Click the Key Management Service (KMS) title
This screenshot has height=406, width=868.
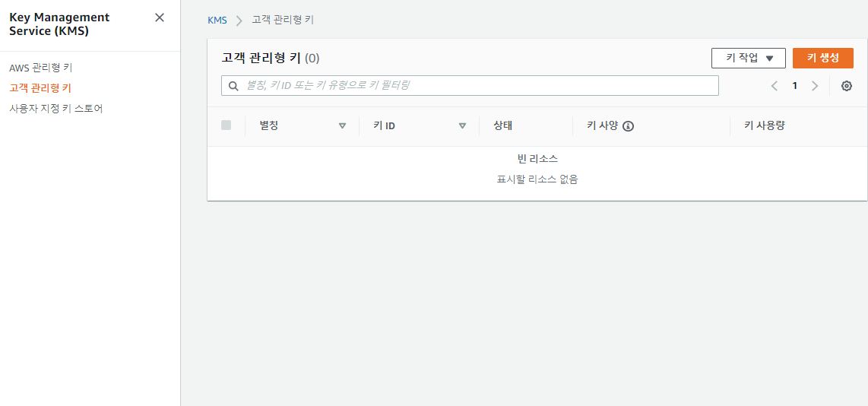click(59, 24)
